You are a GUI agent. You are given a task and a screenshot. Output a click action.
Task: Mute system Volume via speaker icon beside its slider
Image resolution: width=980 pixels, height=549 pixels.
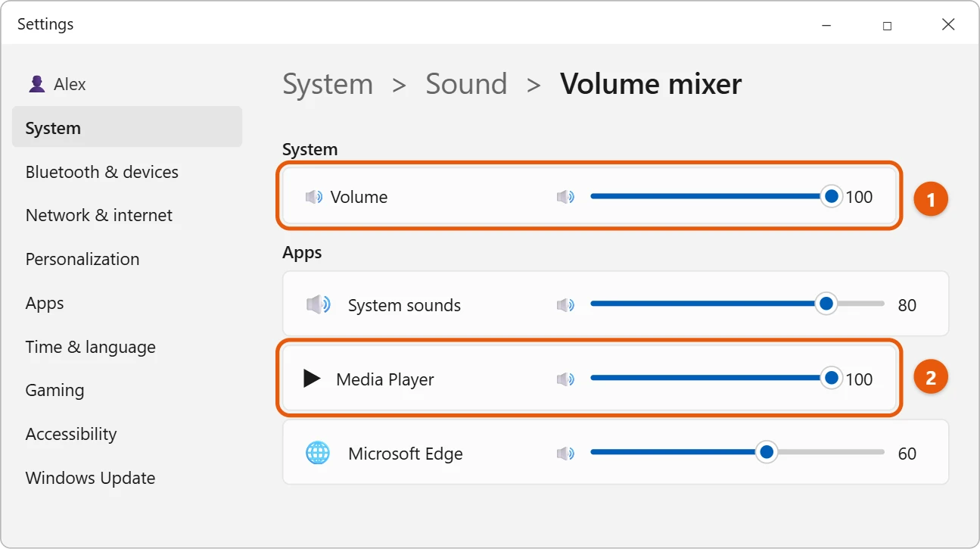pyautogui.click(x=565, y=197)
